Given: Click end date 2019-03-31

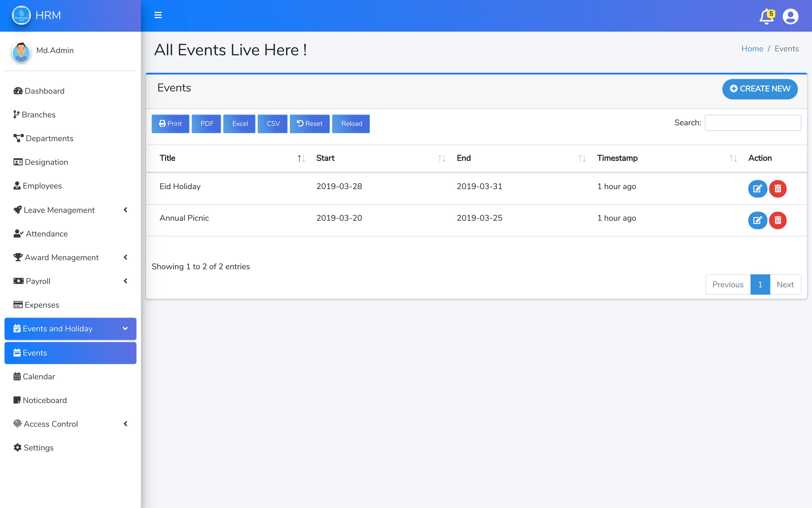Looking at the screenshot, I should pos(480,187).
